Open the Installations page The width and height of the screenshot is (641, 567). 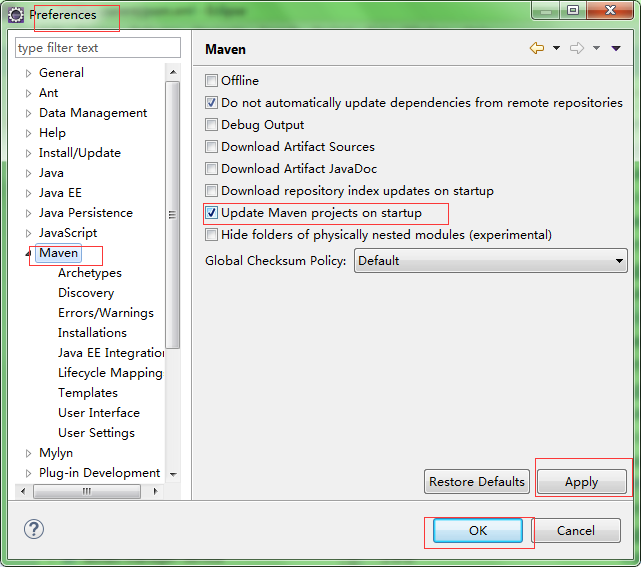pyautogui.click(x=92, y=333)
